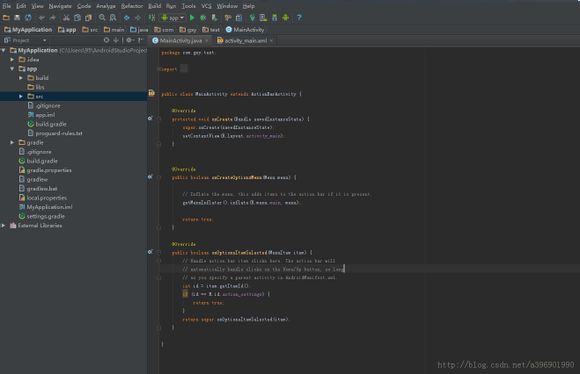Switch to the activity_main.xml tab
The height and width of the screenshot is (374, 580).
[246, 40]
